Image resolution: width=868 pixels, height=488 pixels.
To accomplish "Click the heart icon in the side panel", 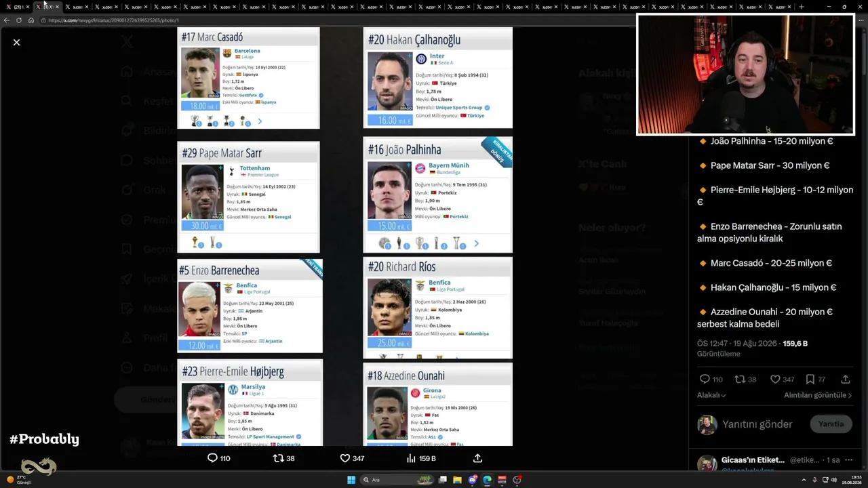I will [x=775, y=380].
